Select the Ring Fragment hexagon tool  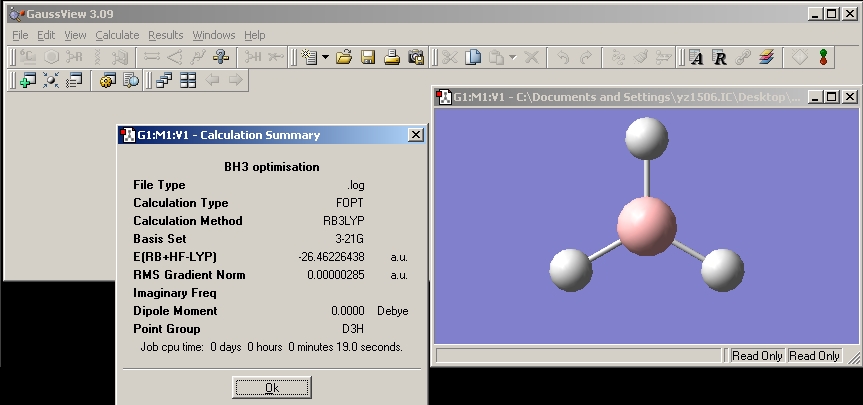[x=51, y=57]
